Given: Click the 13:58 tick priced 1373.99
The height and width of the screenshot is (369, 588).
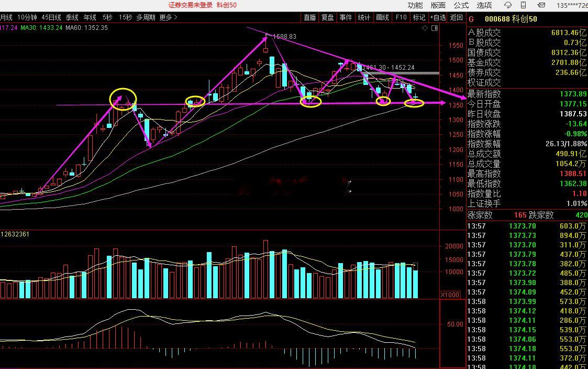Looking at the screenshot, I should pos(527,301).
